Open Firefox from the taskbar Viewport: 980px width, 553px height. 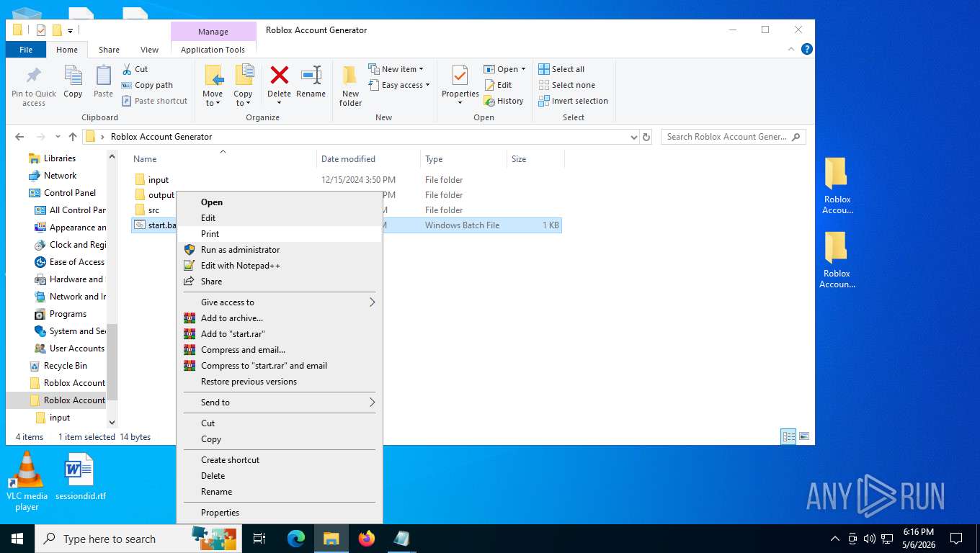tap(367, 539)
